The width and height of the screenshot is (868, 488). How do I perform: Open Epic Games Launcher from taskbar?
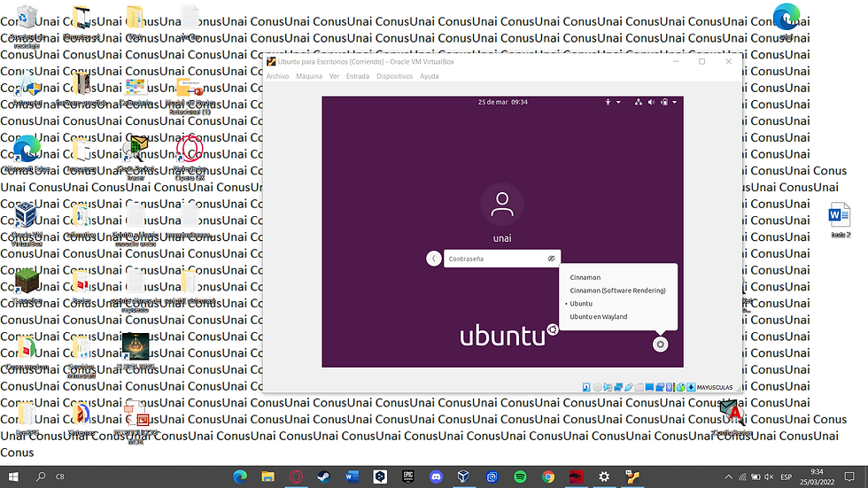[x=408, y=476]
